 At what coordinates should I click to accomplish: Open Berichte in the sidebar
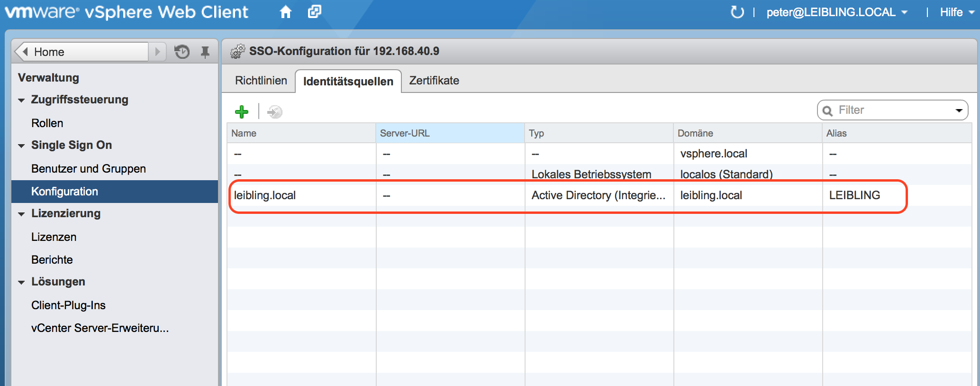(x=52, y=259)
